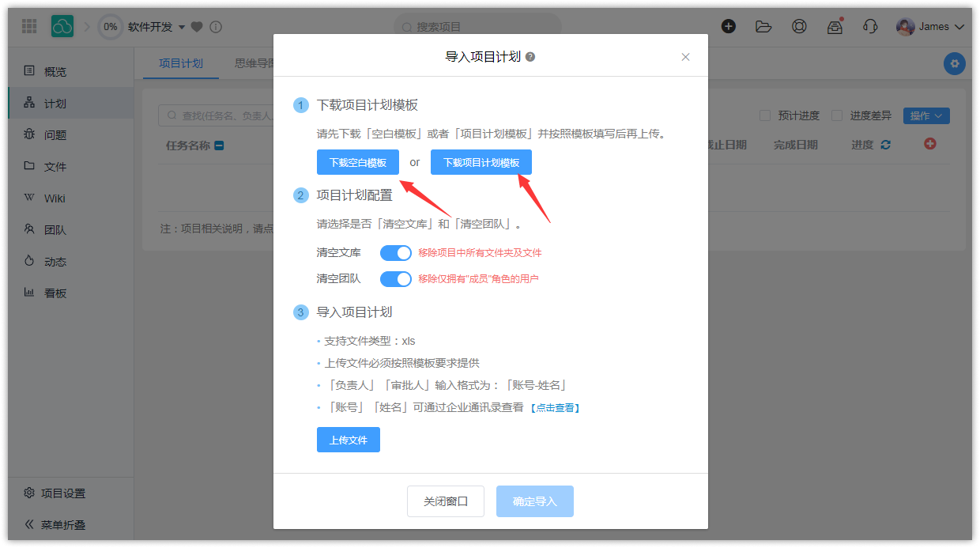
Task: Open 看板 in the left sidebar
Action: pyautogui.click(x=55, y=293)
